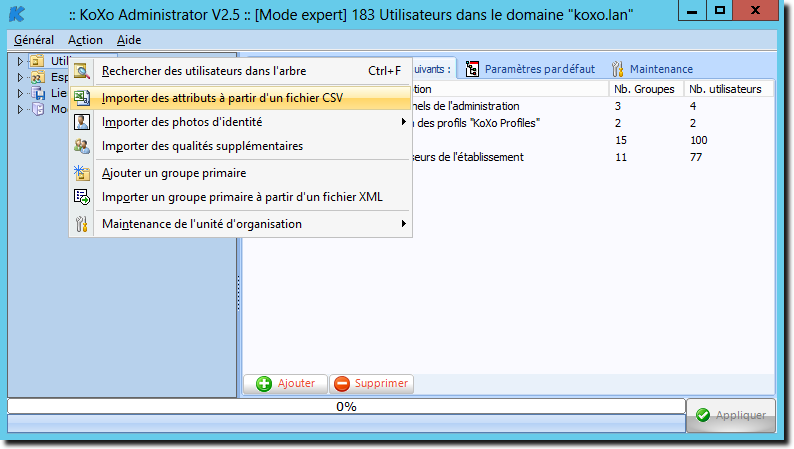Viewport: 794px width, 449px height.
Task: Choose Rechercher des utilisateurs dans l'arbre
Action: point(240,71)
